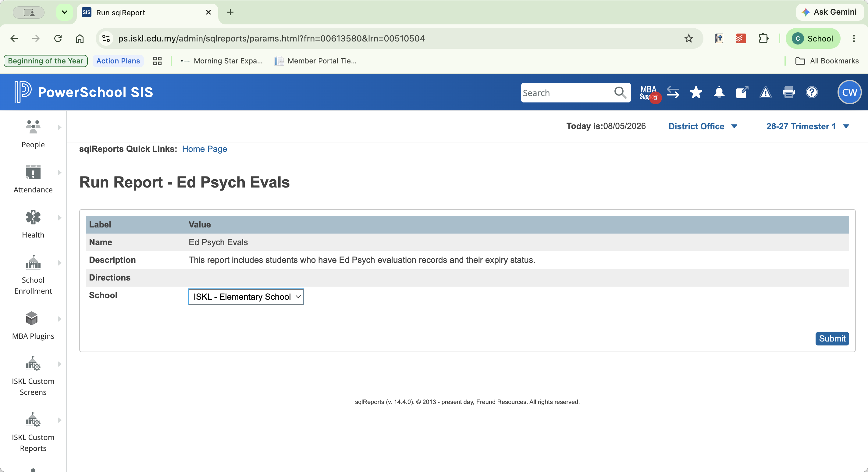The image size is (868, 472).
Task: Expand the ISKL Custom Reports submenu arrow
Action: 60,420
